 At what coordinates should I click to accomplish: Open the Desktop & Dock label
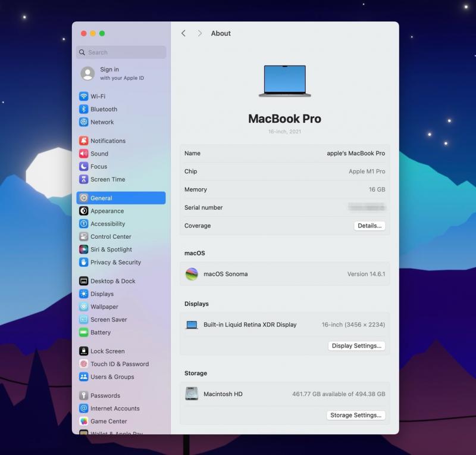point(113,281)
